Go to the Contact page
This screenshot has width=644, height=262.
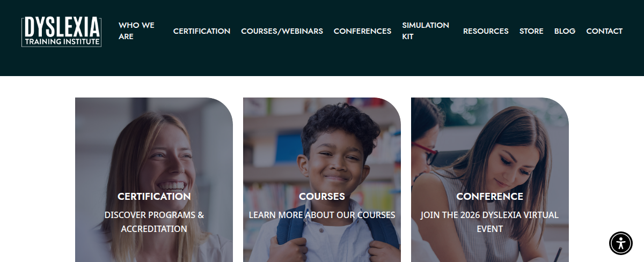click(604, 31)
